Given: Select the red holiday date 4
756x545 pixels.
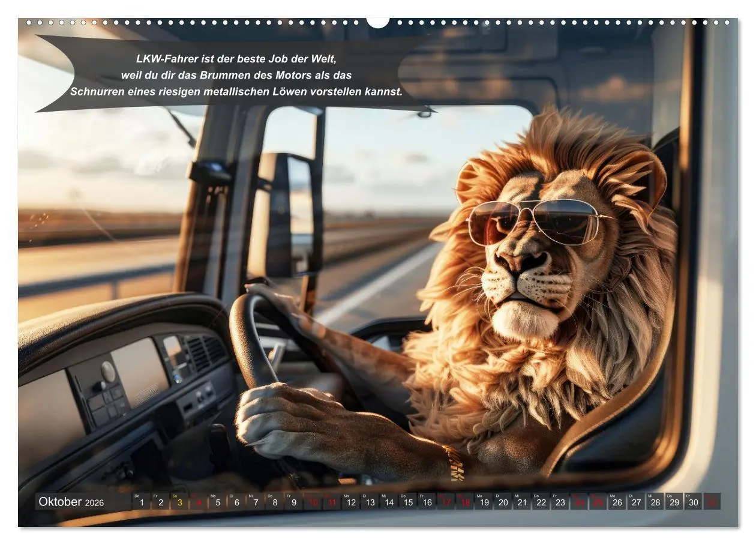Looking at the screenshot, I should pos(198,503).
